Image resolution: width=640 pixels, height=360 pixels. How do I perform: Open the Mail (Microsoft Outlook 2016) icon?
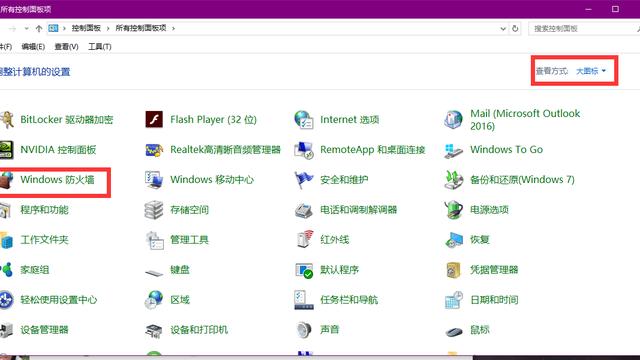point(453,120)
